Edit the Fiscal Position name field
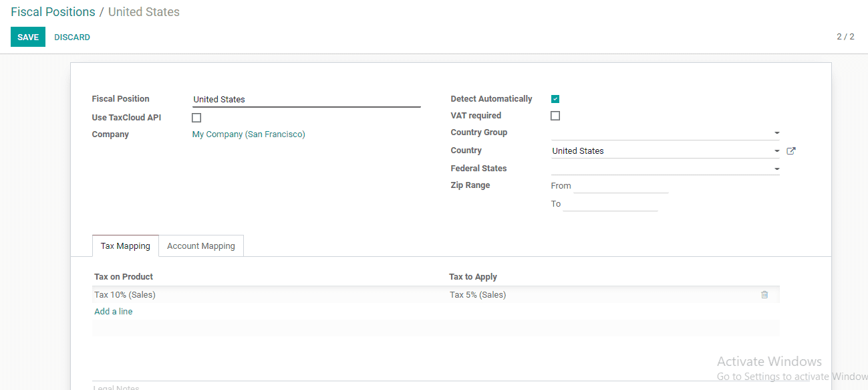Image resolution: width=868 pixels, height=390 pixels. pos(306,100)
